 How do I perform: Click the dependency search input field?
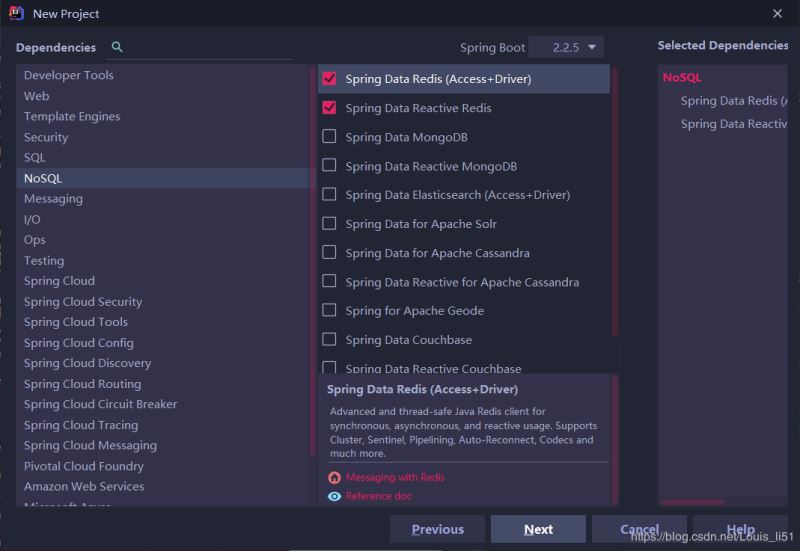[280, 47]
